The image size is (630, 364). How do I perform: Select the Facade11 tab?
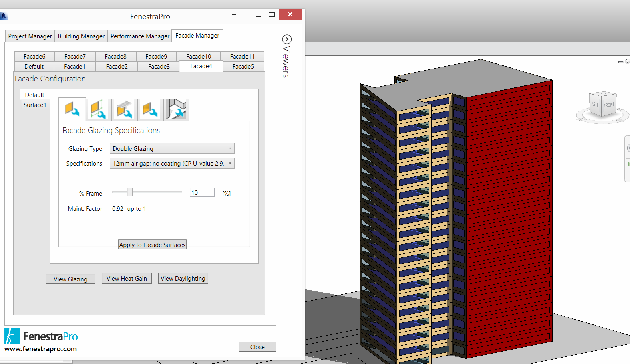242,57
